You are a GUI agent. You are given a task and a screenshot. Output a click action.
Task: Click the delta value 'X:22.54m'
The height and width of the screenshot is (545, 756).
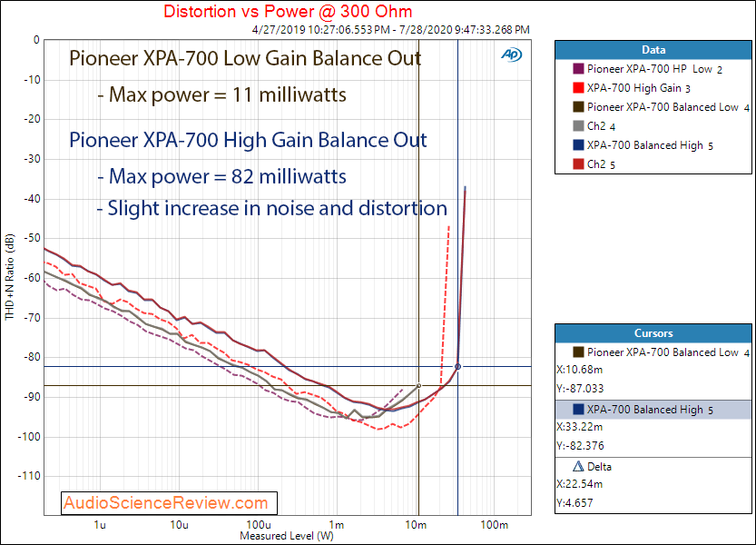click(580, 484)
